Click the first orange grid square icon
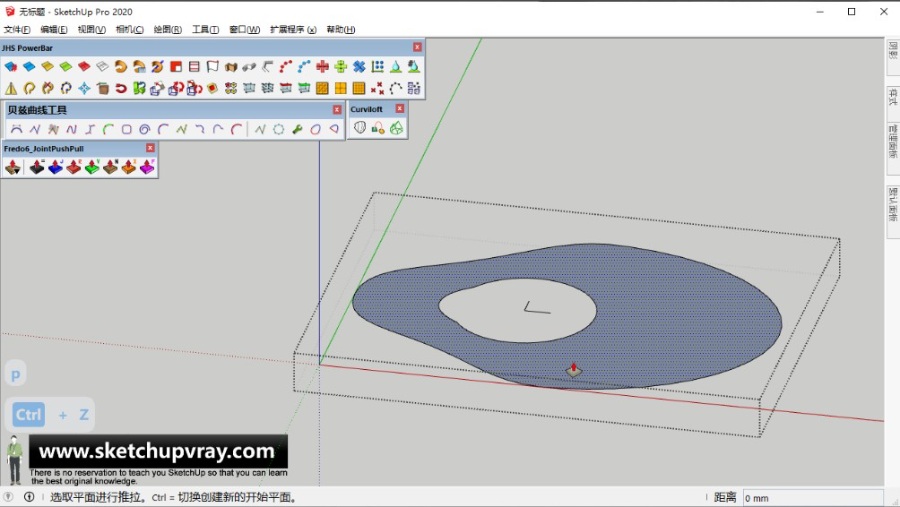The width and height of the screenshot is (900, 507). point(323,88)
